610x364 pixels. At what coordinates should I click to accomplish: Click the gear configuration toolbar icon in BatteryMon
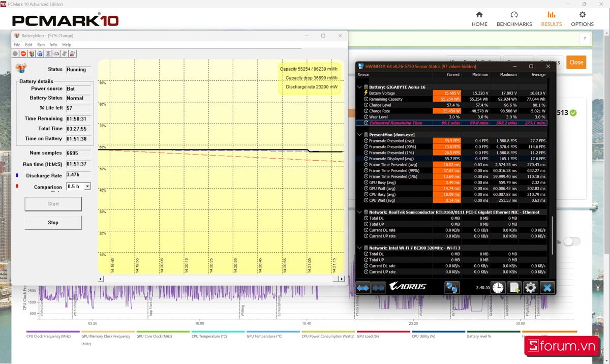pyautogui.click(x=40, y=53)
